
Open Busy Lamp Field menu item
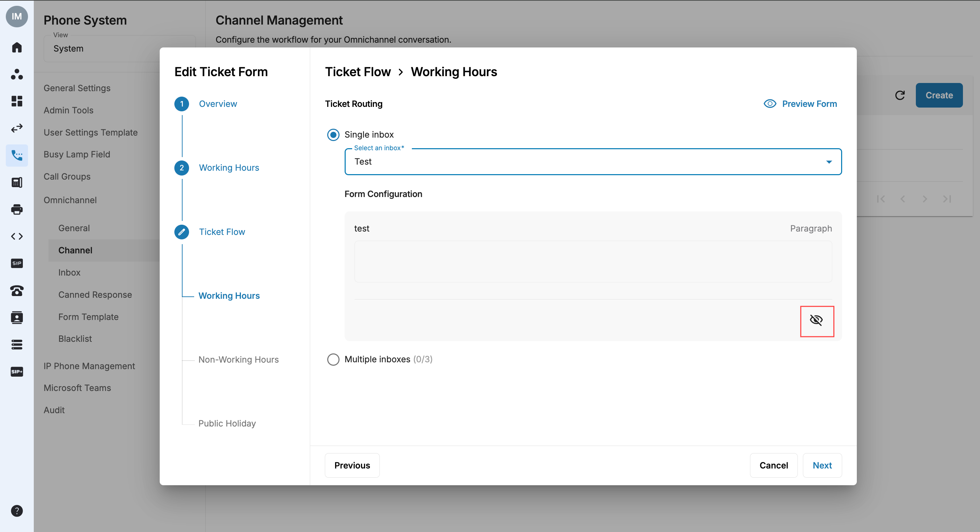coord(77,154)
